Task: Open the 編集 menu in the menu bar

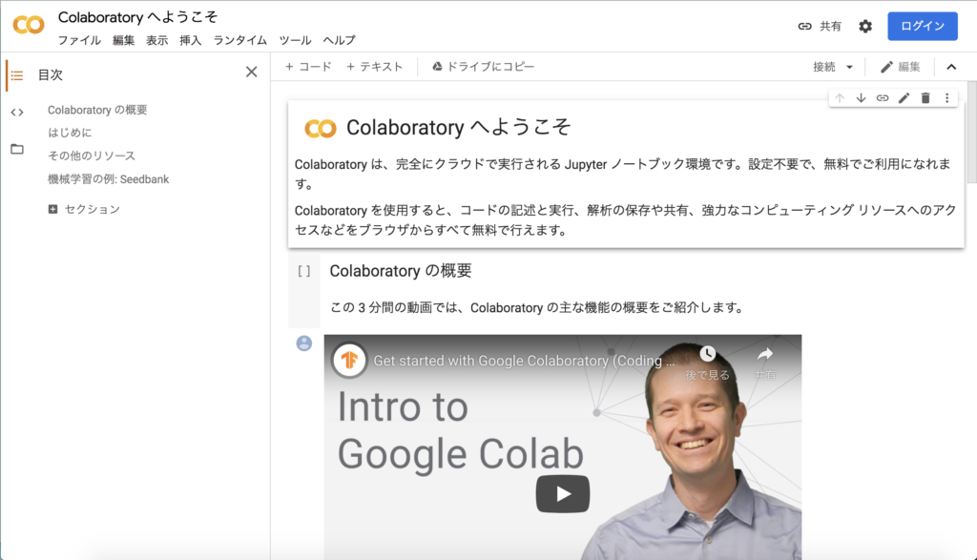Action: pyautogui.click(x=123, y=40)
